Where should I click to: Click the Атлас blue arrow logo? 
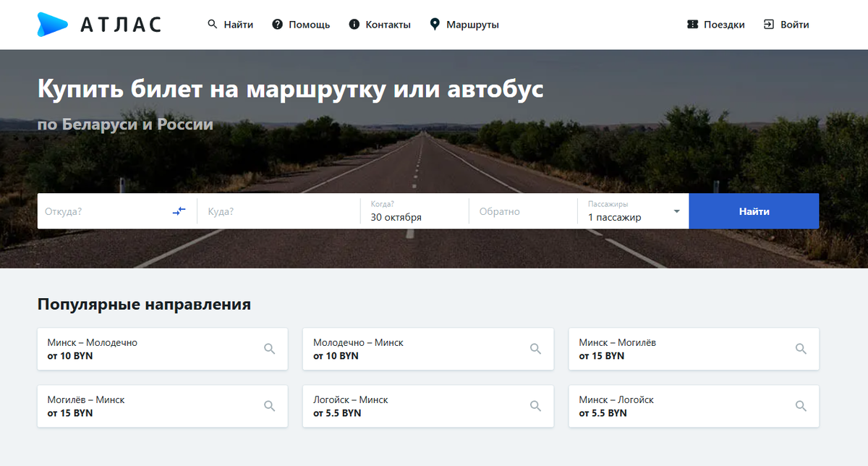(53, 24)
